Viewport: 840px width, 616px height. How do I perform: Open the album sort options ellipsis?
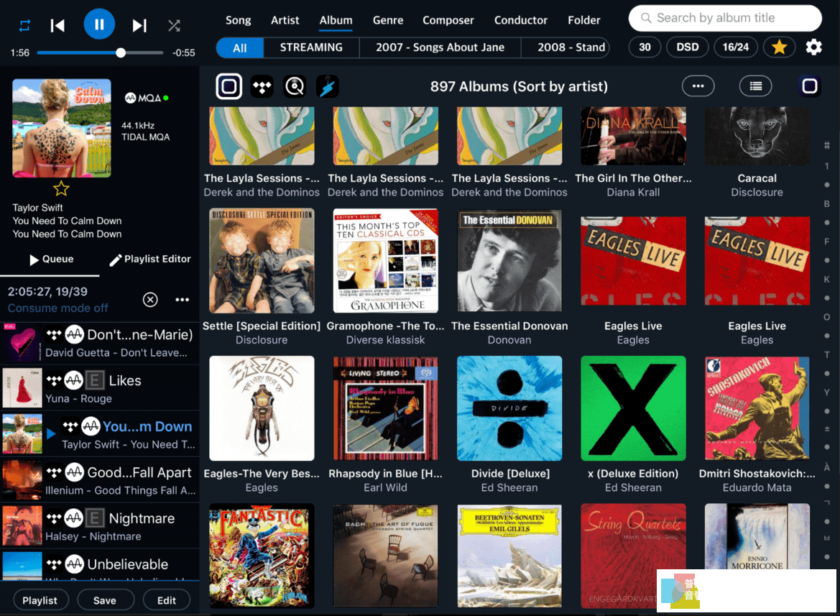click(698, 86)
